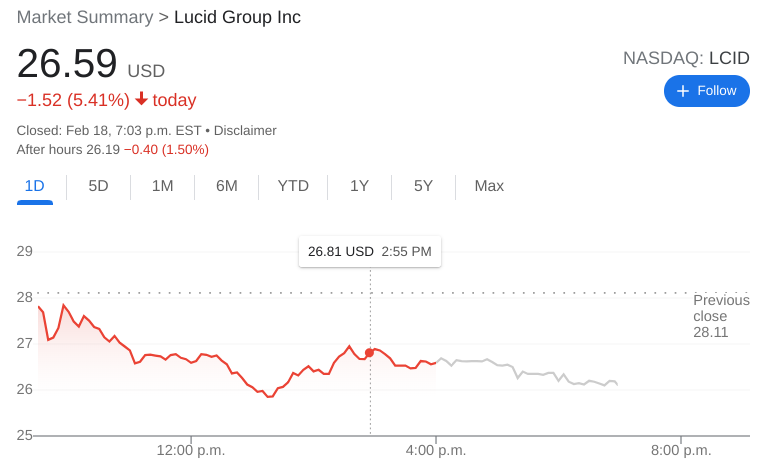
Task: View the 1Y price history tab
Action: point(359,186)
